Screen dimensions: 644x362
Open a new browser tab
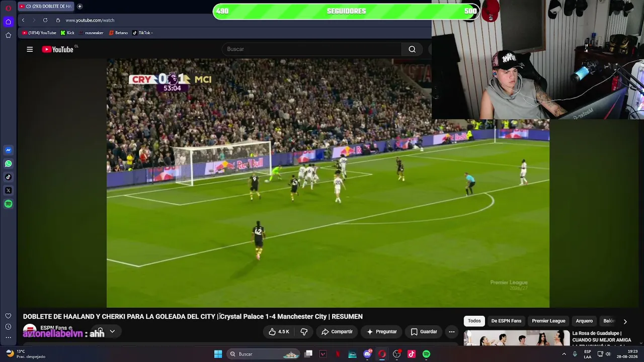[79, 6]
